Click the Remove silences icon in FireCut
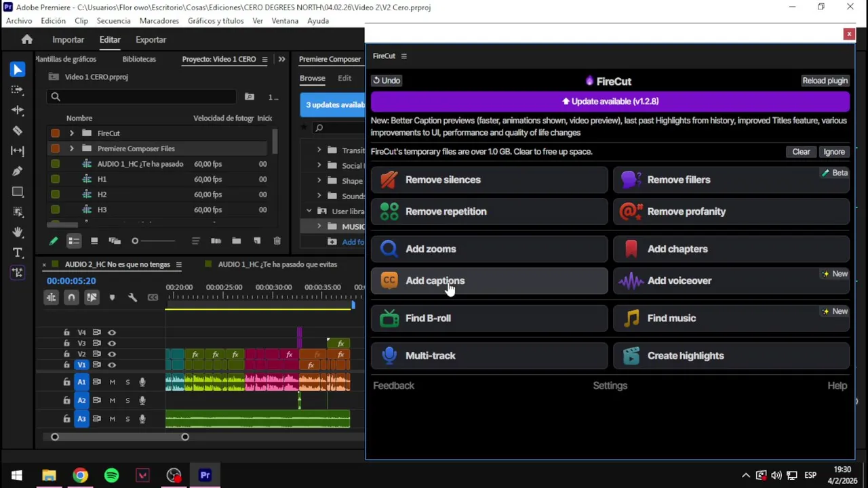 [x=389, y=180]
